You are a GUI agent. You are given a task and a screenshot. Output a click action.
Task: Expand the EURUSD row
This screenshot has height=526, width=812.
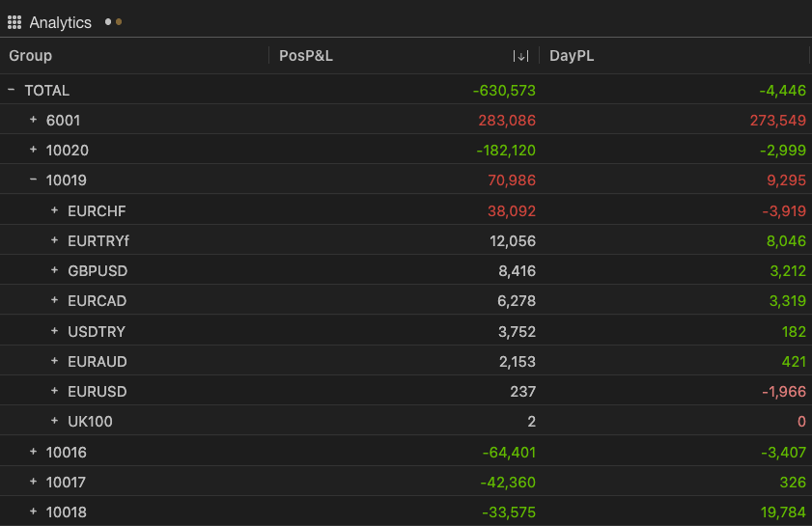point(54,391)
